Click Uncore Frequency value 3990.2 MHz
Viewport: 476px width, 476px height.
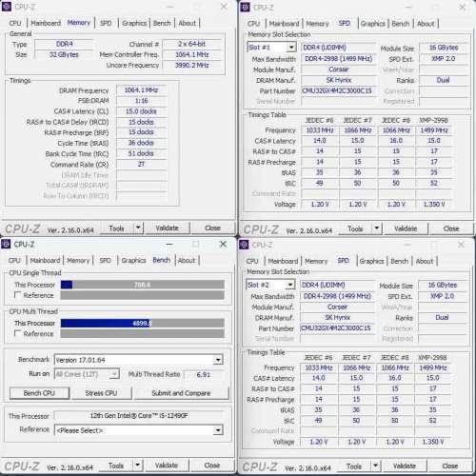coord(192,65)
